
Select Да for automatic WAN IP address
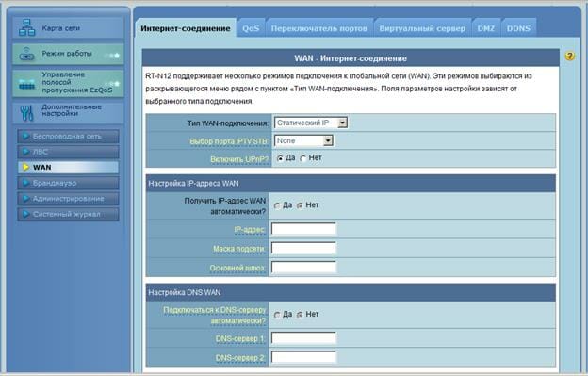(277, 205)
